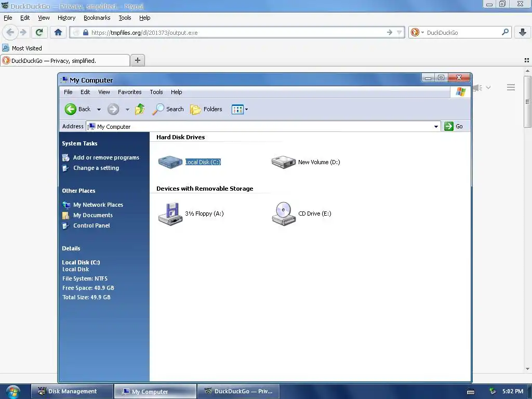Click the Other Places panel header
The image size is (532, 399).
[79, 191]
